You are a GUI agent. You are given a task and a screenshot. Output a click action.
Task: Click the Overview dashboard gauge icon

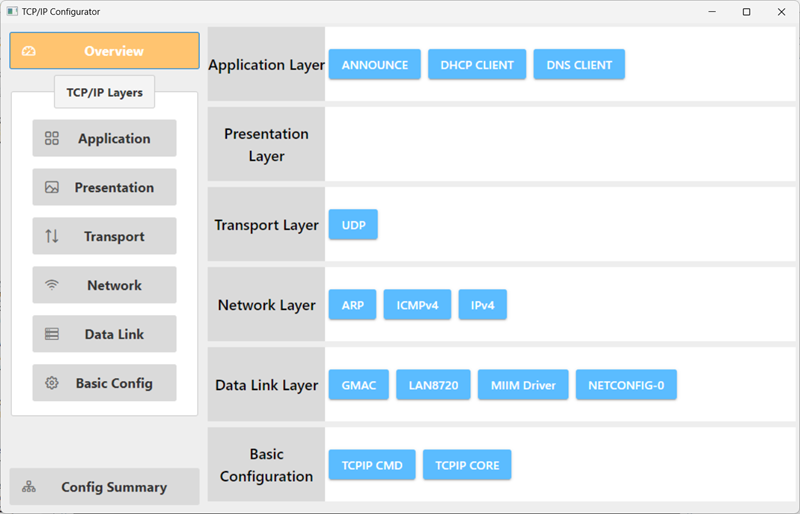coord(29,51)
